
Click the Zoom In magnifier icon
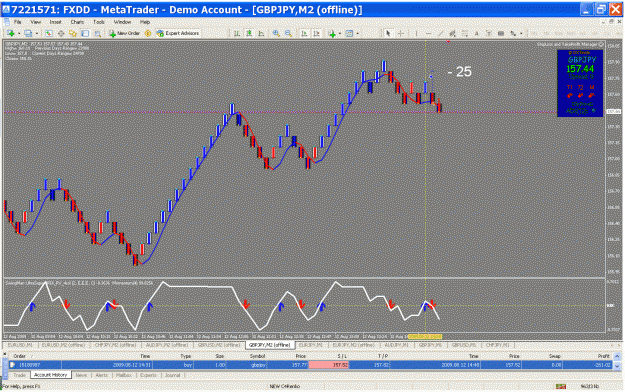pyautogui.click(x=276, y=33)
